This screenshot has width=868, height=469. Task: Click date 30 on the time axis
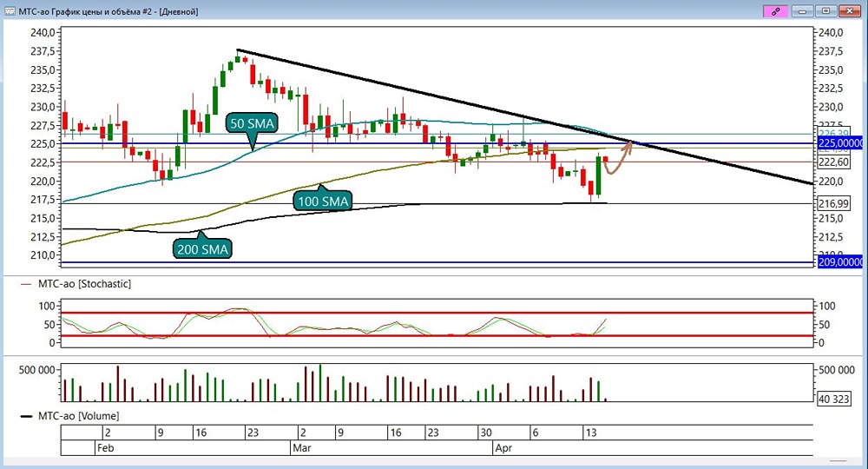(485, 433)
